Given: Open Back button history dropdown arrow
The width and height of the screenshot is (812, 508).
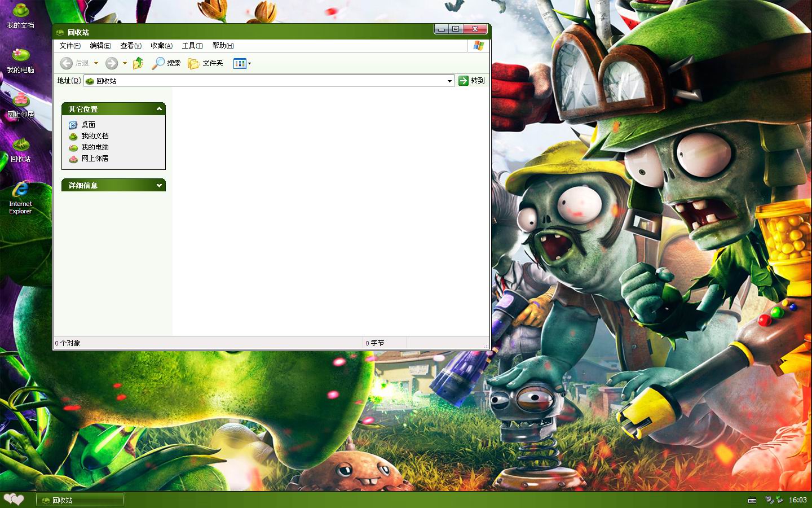Looking at the screenshot, I should (96, 63).
